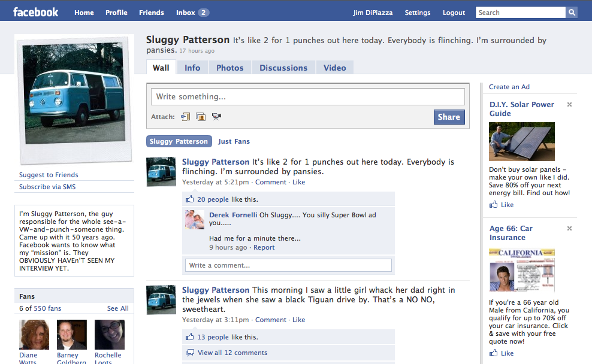The height and width of the screenshot is (364, 592).
Task: Open Jim DiPiazza account link
Action: [373, 13]
